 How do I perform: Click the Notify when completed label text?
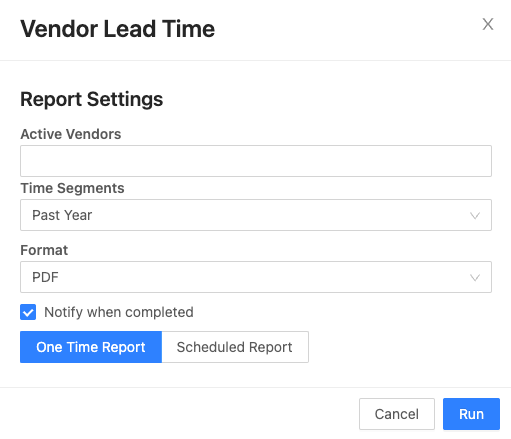pos(119,312)
